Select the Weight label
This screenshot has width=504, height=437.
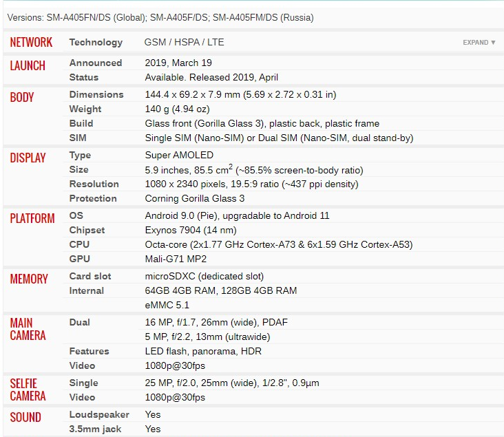point(85,109)
